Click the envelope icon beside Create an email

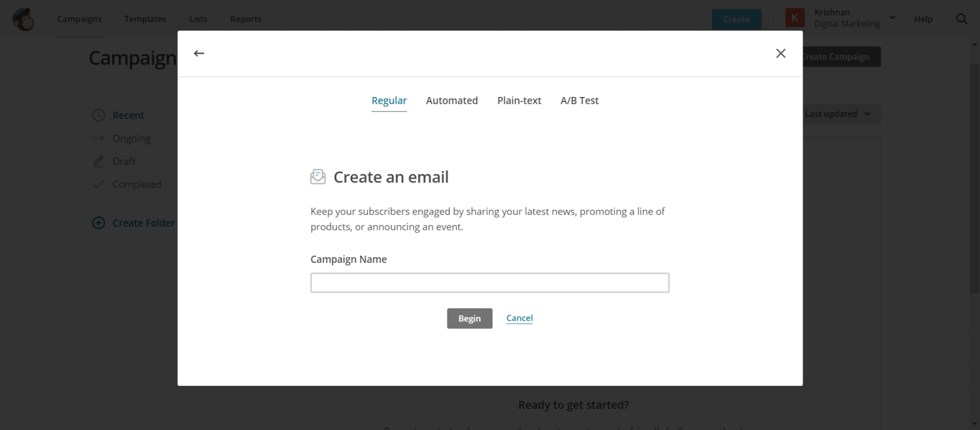318,177
